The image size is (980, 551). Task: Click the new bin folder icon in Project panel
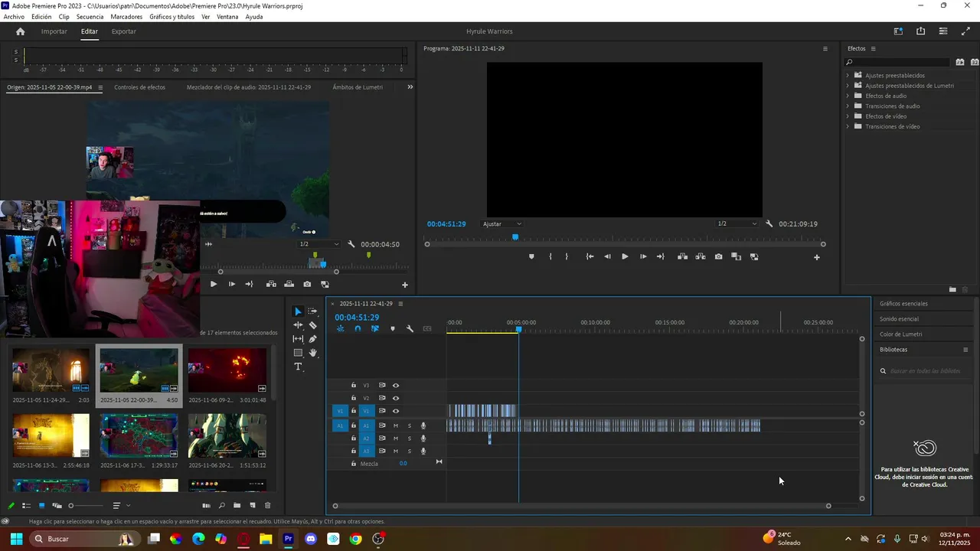pyautogui.click(x=237, y=505)
